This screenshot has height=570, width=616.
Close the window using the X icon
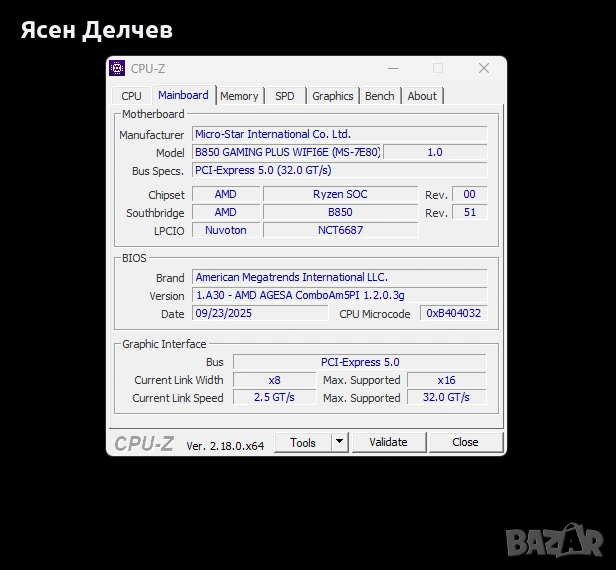click(484, 68)
